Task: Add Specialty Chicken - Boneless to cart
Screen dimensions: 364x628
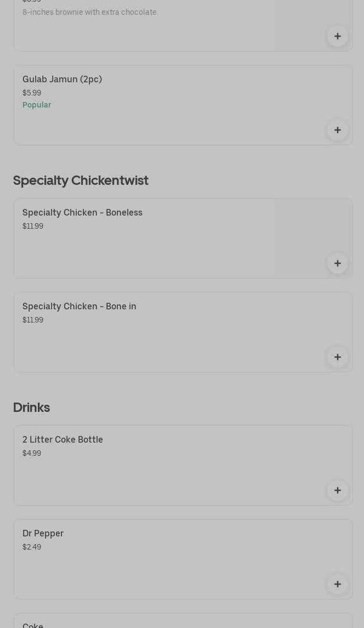Action: [338, 263]
